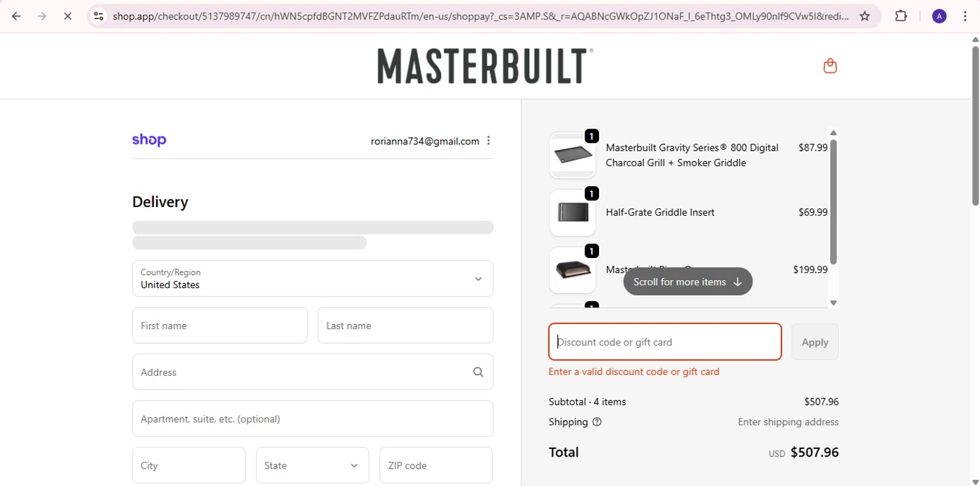Click the $507.96 total amount
980x486 pixels.
coord(814,452)
